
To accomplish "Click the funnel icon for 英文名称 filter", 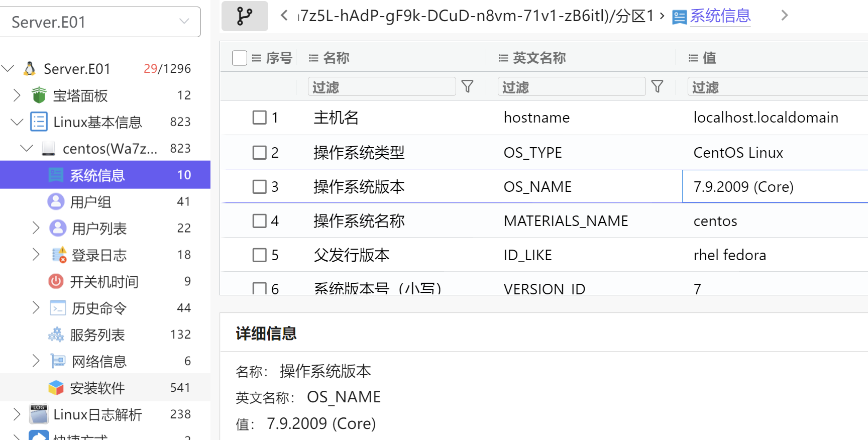I will click(x=657, y=87).
